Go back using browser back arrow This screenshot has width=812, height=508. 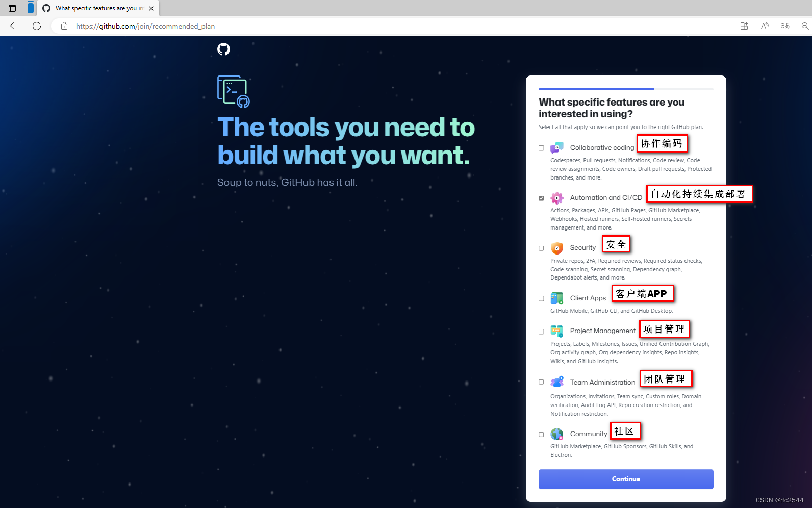pos(14,26)
